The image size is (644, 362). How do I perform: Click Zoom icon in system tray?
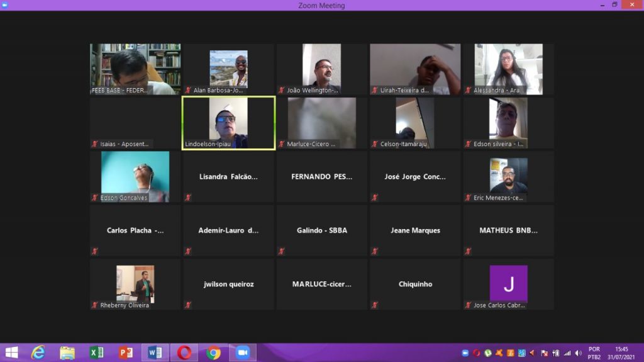465,353
